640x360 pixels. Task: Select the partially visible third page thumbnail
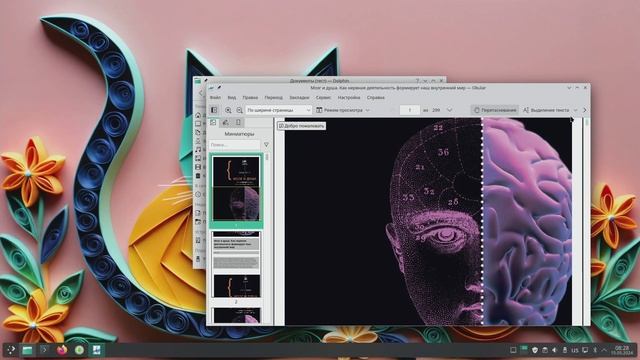pos(236,316)
